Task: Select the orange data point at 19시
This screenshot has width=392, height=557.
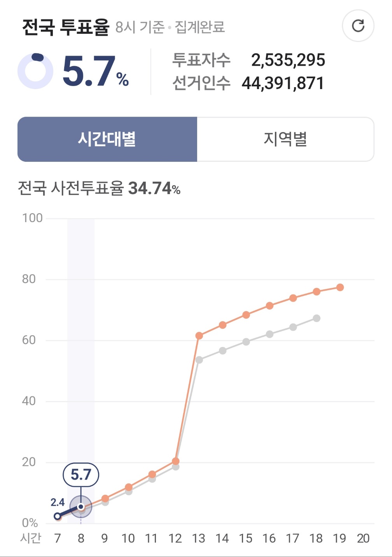Action: (340, 287)
